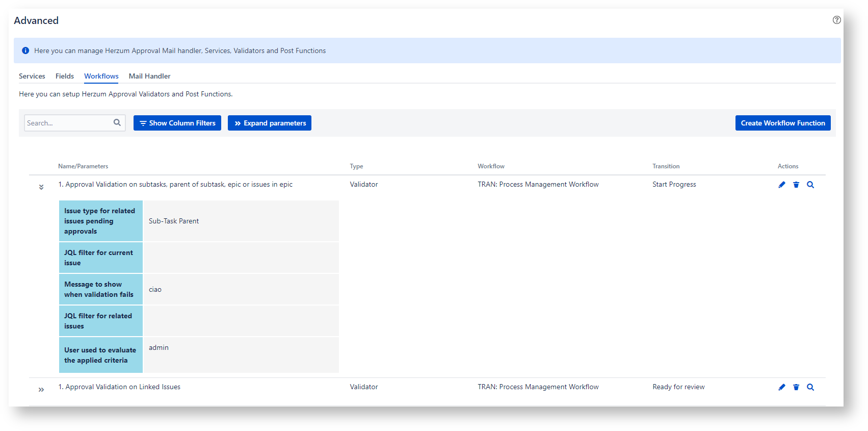This screenshot has height=431, width=868.
Task: Select the Mail Handler tab
Action: pos(149,76)
